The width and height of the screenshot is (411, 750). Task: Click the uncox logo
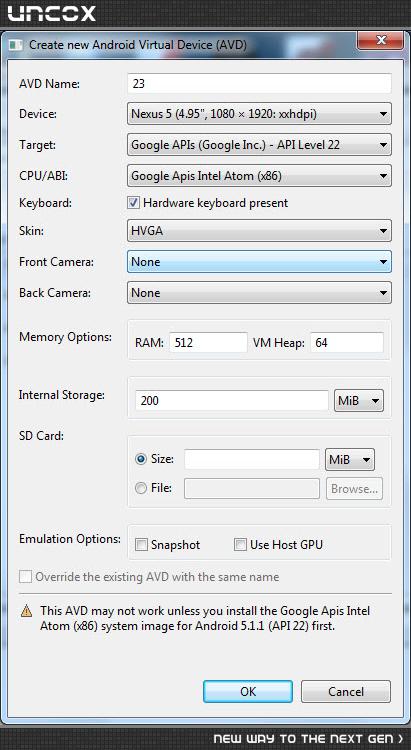pyautogui.click(x=51, y=13)
